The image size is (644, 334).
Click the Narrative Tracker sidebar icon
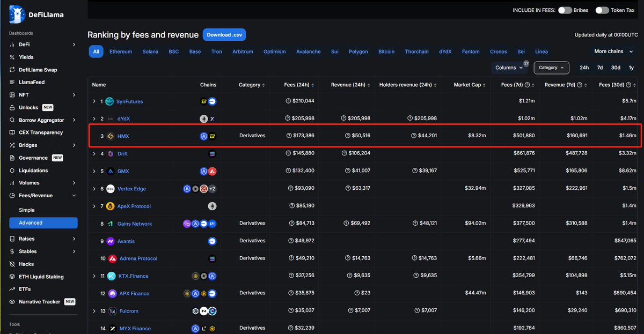point(12,302)
